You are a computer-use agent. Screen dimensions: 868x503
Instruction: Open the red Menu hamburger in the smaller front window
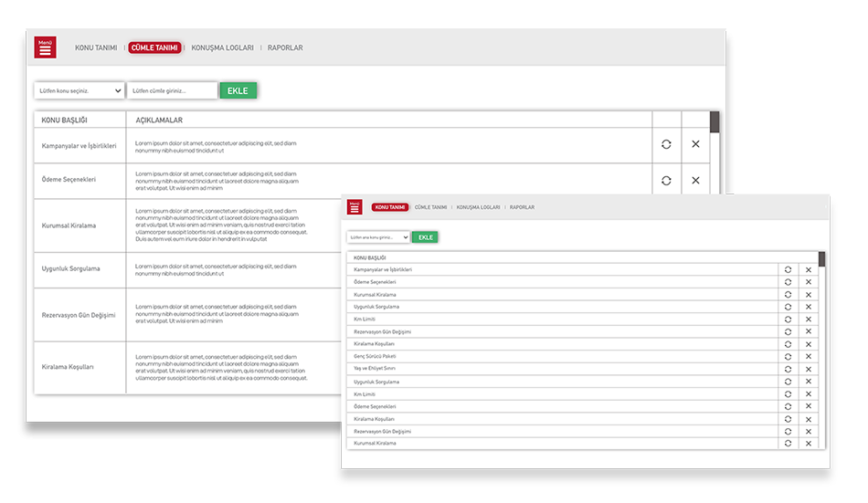355,207
